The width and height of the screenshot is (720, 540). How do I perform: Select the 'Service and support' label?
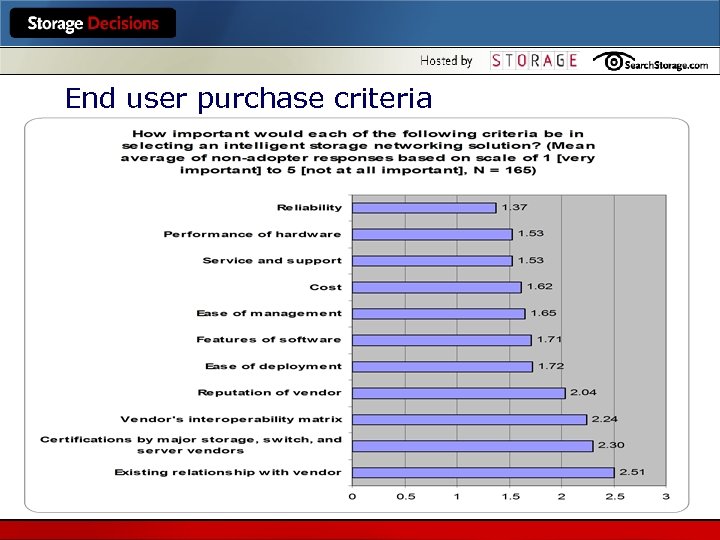pos(272,261)
